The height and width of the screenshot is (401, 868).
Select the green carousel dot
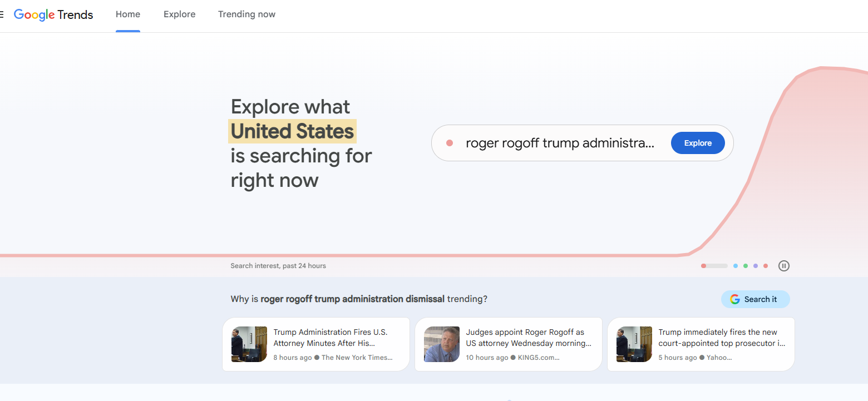coord(746,266)
